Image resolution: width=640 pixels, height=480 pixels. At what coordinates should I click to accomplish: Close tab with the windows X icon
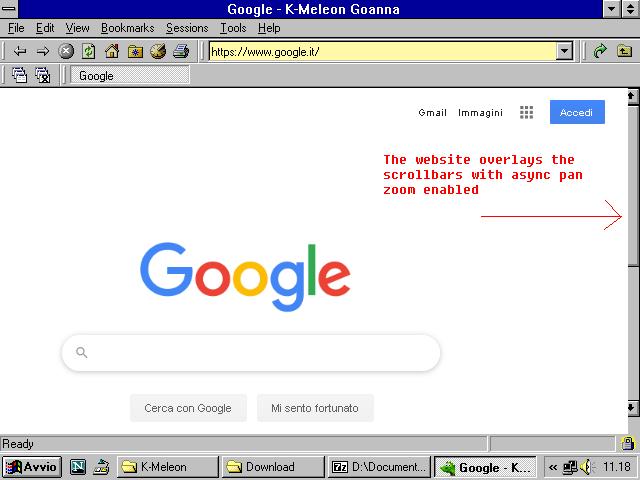[x=42, y=75]
